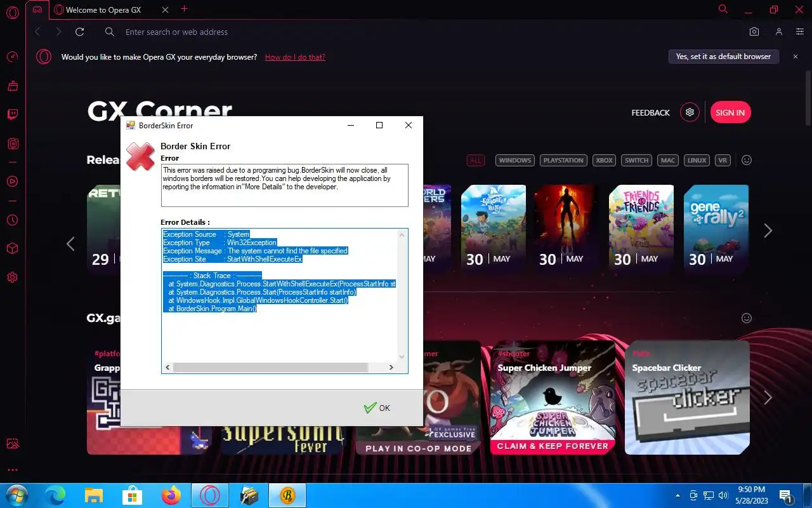Open the picture gallery icon in sidebar
Image resolution: width=812 pixels, height=508 pixels.
(12, 444)
